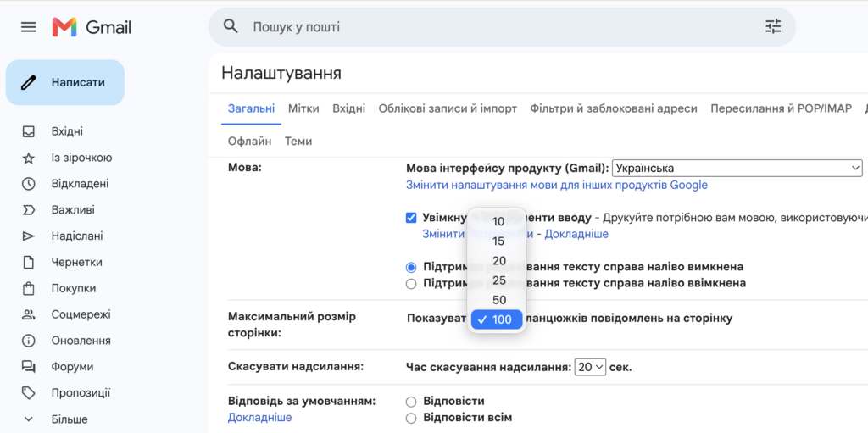Click the Оновлення info icon
This screenshot has height=433, width=868.
pyautogui.click(x=28, y=341)
